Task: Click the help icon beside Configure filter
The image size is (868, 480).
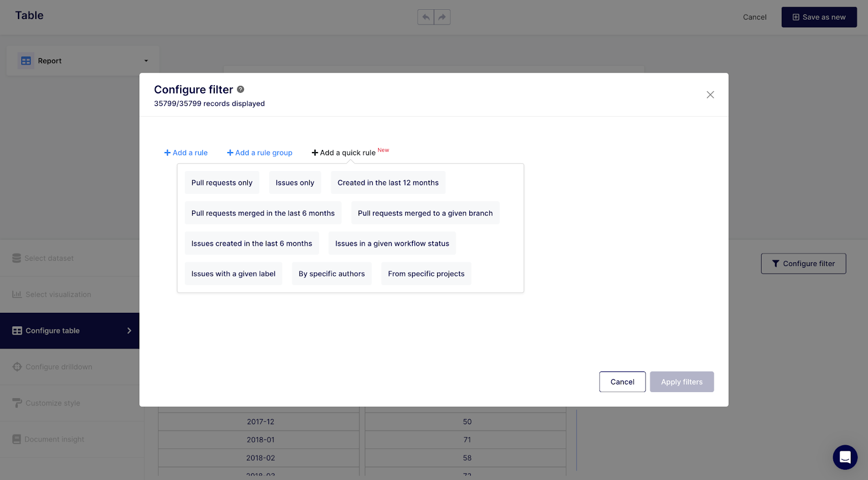Action: pos(240,89)
